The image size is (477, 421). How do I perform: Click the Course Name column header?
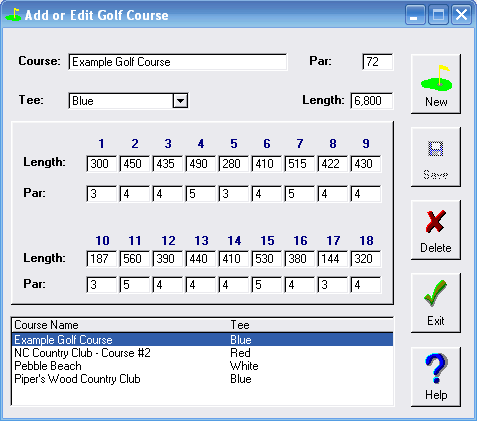(x=120, y=325)
